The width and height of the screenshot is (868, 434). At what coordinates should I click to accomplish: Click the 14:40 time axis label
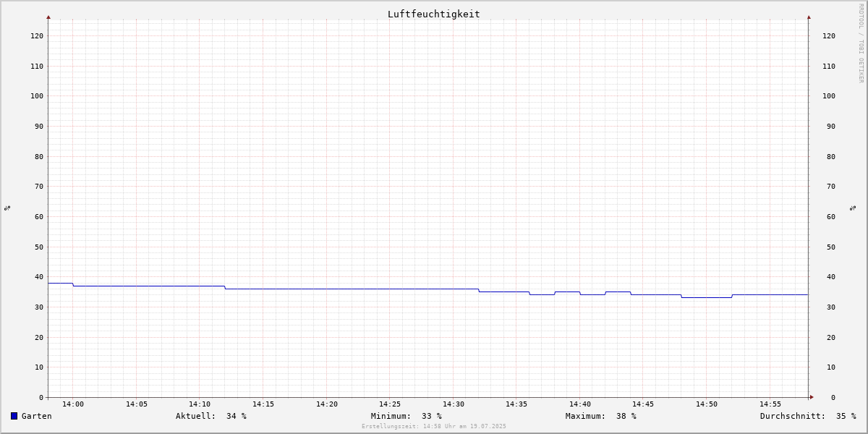tap(580, 404)
